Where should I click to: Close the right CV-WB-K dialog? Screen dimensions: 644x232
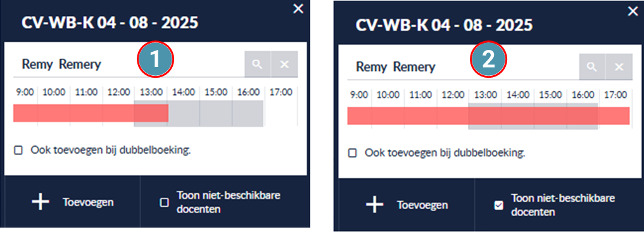[633, 11]
